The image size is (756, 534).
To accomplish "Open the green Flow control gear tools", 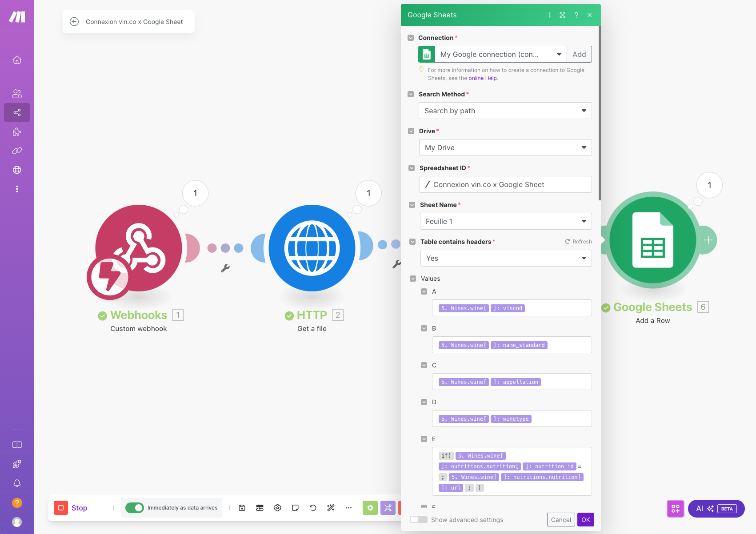I will click(x=370, y=508).
